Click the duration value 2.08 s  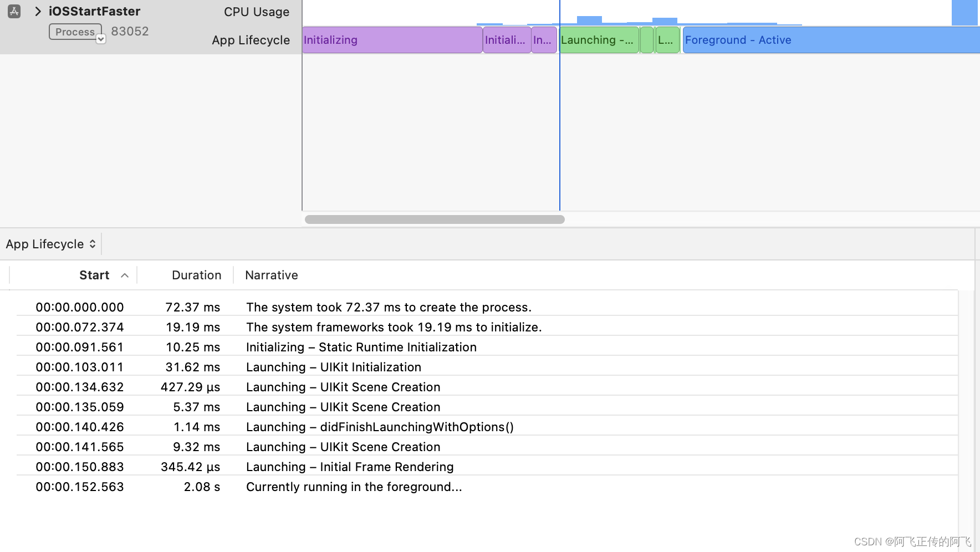(x=202, y=487)
